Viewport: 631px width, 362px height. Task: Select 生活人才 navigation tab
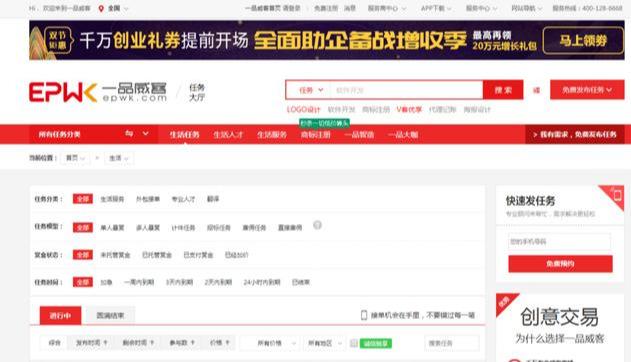228,134
